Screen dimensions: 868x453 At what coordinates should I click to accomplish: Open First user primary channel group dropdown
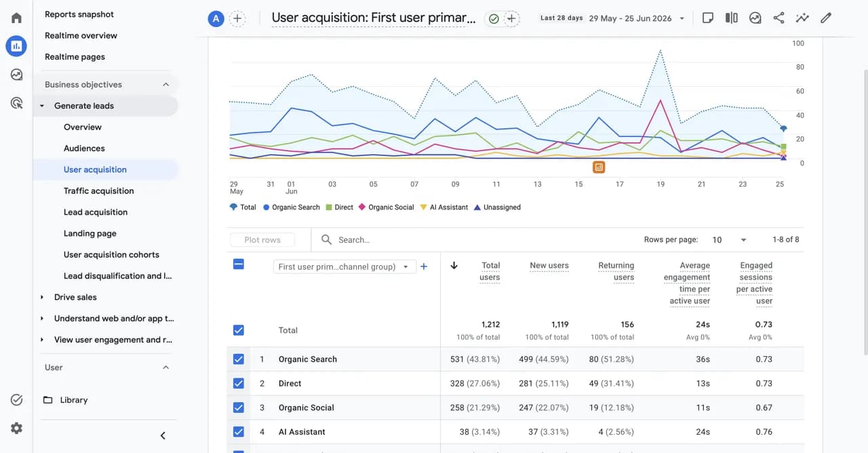344,267
